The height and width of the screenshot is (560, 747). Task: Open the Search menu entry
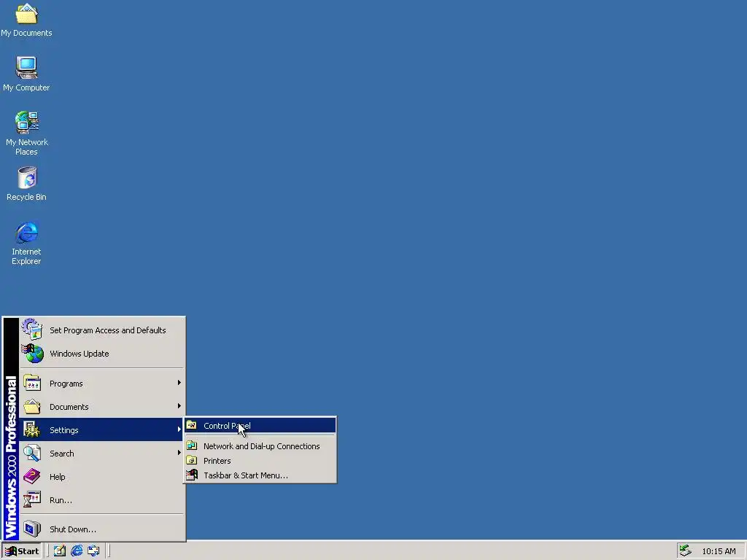click(102, 454)
